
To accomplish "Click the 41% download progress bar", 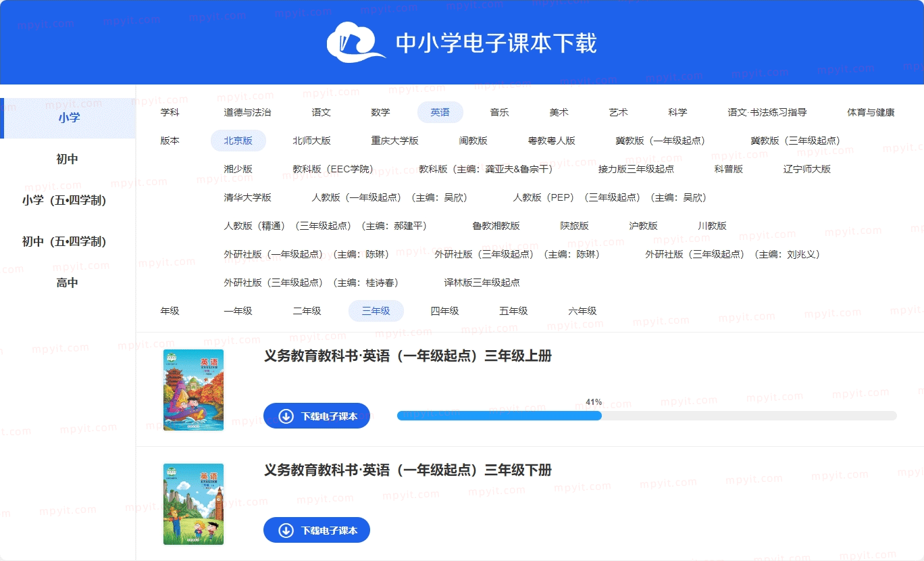I will 646,416.
